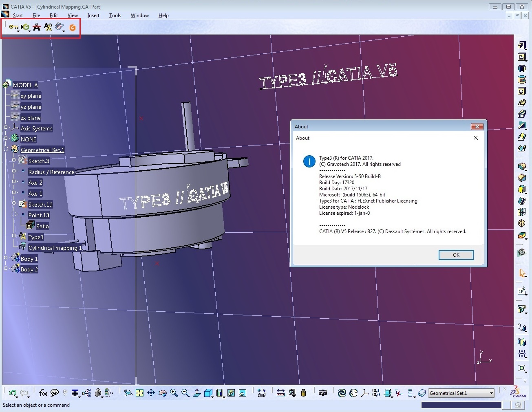Click the Zoom Out magnifier
The image size is (532, 412).
point(185,393)
